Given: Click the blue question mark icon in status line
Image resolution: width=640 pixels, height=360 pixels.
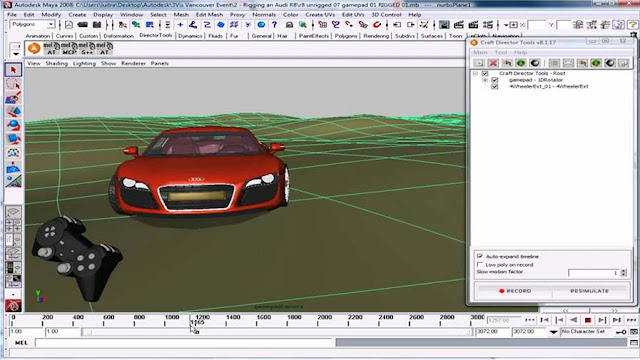Looking at the screenshot, I should point(275,25).
